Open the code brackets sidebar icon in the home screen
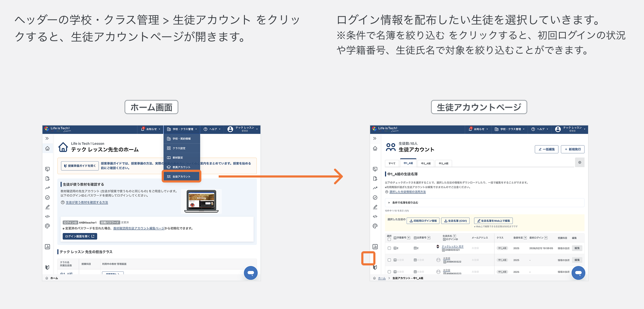Screen dimensions: 644x309 (47, 217)
